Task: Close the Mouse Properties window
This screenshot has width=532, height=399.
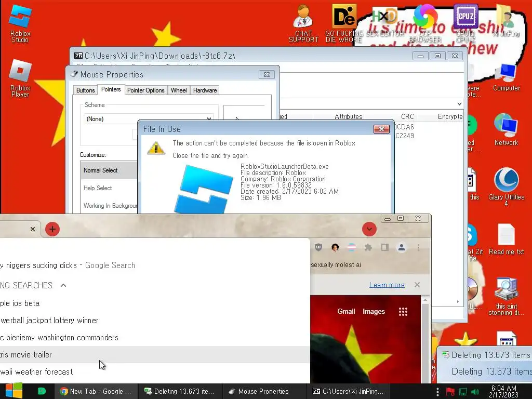Action: point(267,74)
